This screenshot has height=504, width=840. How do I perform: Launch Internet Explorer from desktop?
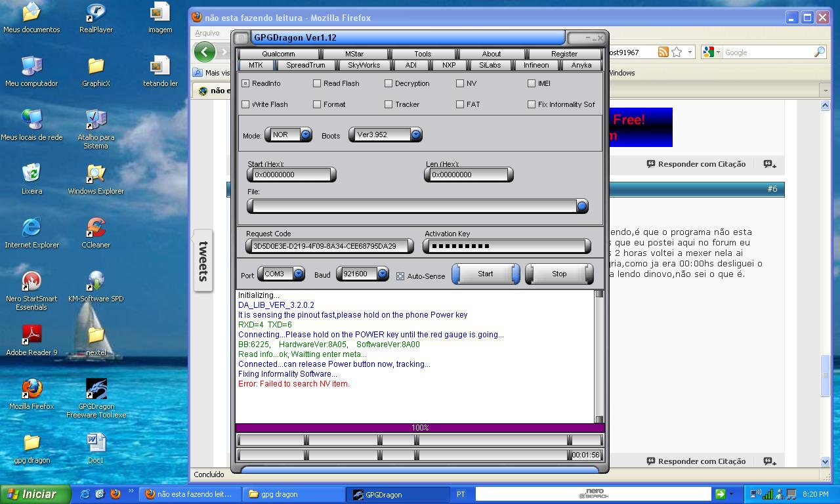coord(31,233)
